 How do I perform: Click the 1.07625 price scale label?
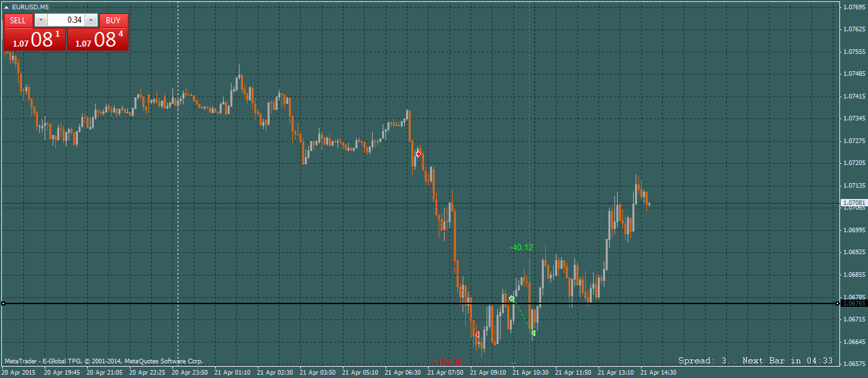pyautogui.click(x=854, y=29)
